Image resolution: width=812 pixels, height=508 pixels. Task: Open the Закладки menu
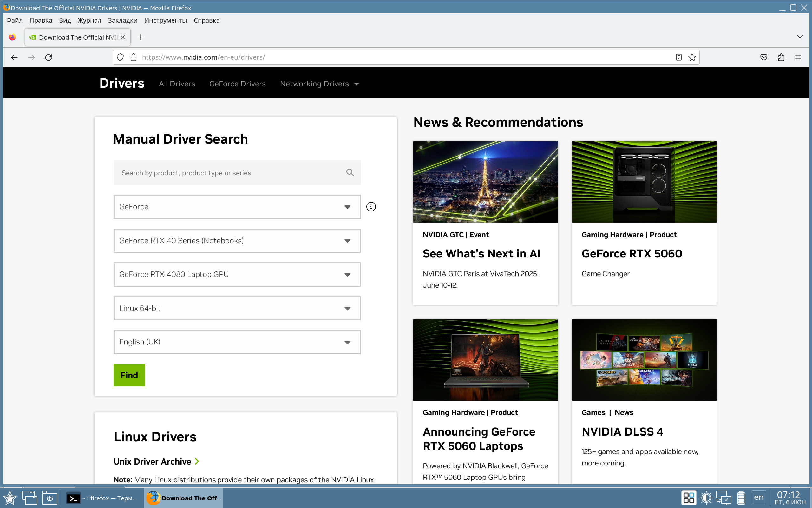point(122,20)
